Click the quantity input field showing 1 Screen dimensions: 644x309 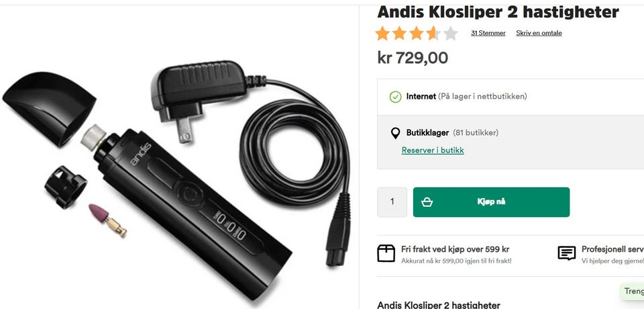tap(392, 202)
